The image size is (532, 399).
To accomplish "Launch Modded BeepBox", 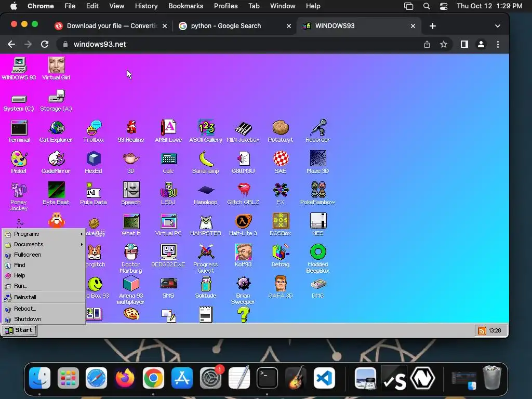I will coord(318,259).
